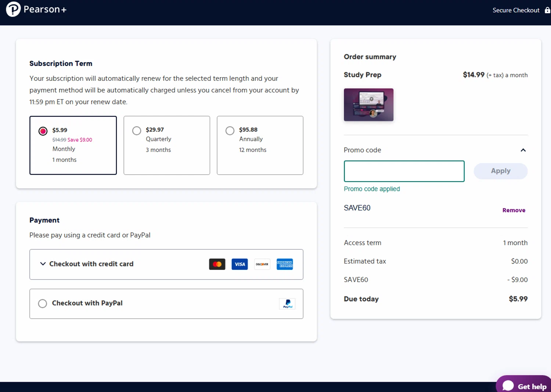Screen dimensions: 551x392
Task: Click the Secure Checkout lock icon
Action: click(x=547, y=10)
